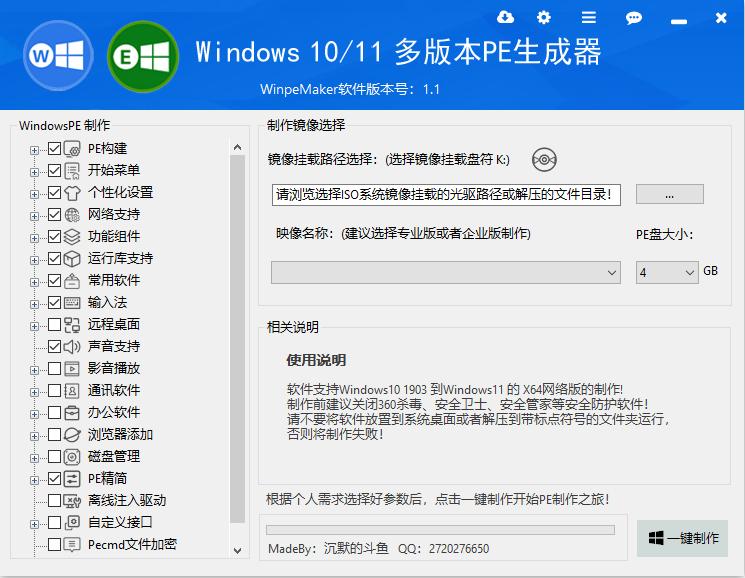Uncheck the 网络支持 checkbox
This screenshot has width=745, height=578.
pos(55,215)
